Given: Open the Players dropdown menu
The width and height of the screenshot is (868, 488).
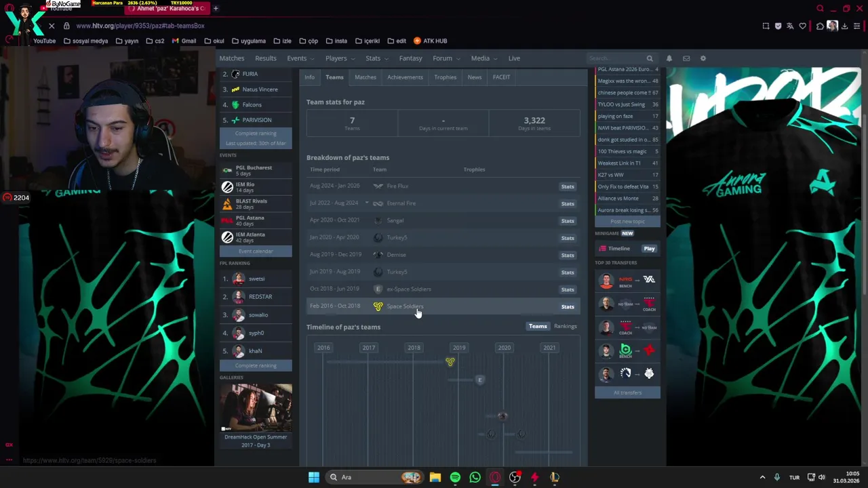Looking at the screenshot, I should point(338,58).
